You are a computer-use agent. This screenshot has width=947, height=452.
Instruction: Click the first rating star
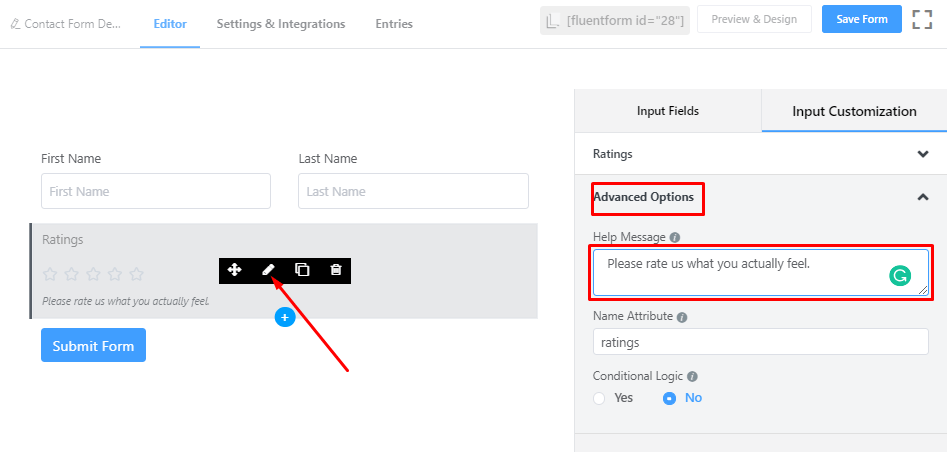[49, 274]
